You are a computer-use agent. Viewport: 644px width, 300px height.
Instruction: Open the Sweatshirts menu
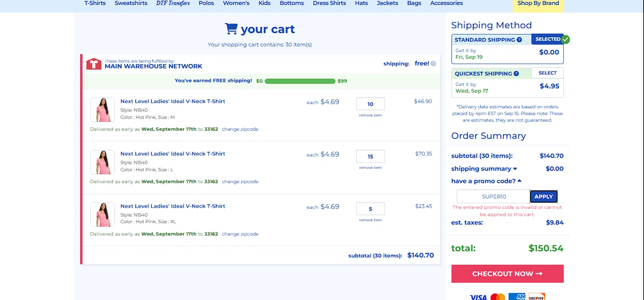point(131,3)
